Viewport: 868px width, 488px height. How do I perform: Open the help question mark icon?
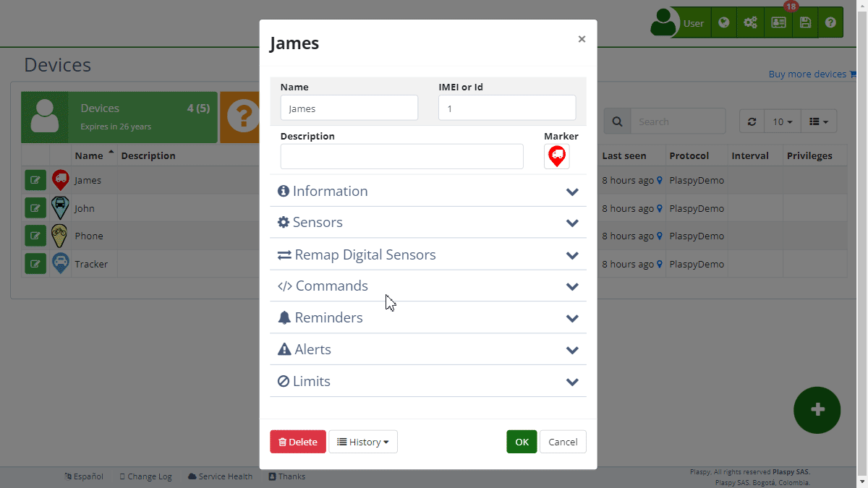830,23
